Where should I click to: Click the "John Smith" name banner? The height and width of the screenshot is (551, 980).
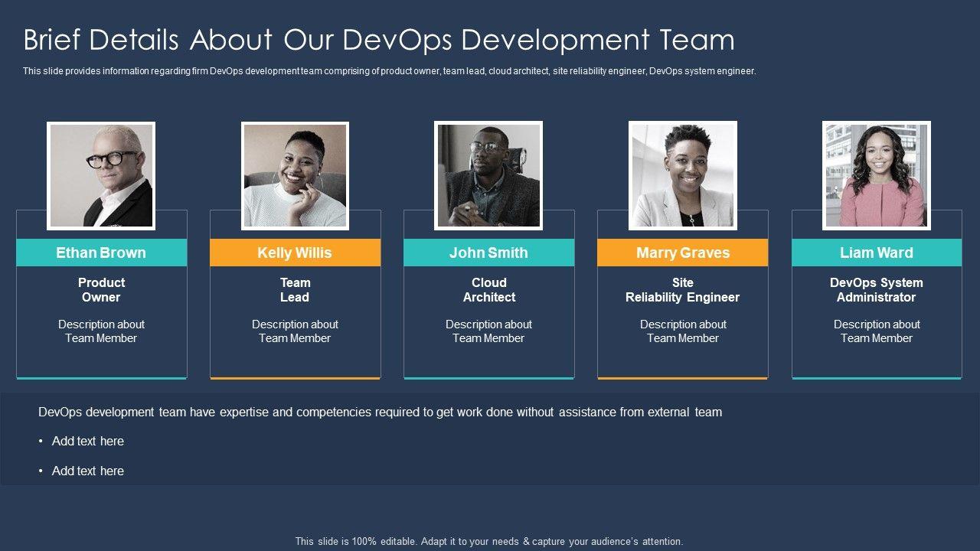point(488,253)
